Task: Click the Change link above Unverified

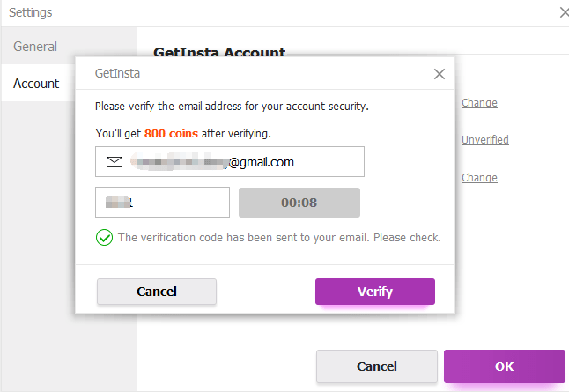Action: [479, 103]
